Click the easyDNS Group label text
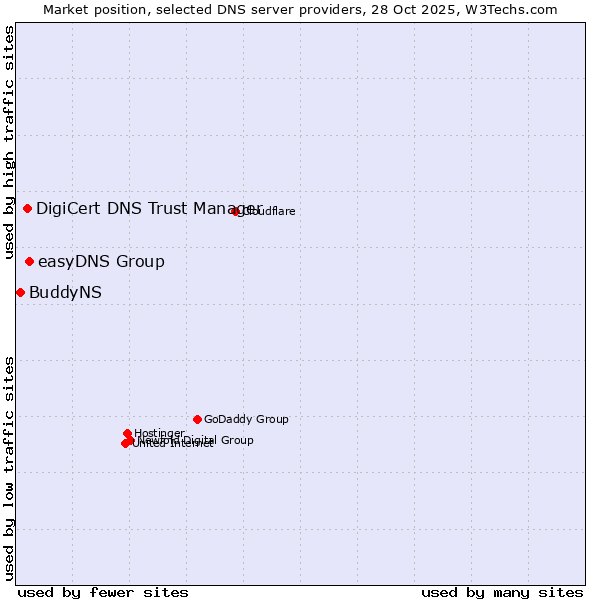The image size is (600, 600). click(101, 262)
